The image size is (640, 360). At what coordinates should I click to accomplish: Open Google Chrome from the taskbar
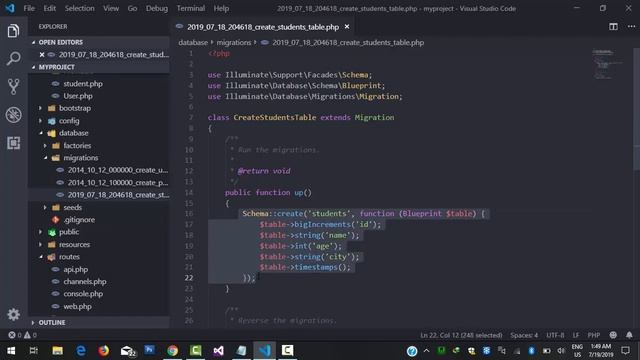172,351
